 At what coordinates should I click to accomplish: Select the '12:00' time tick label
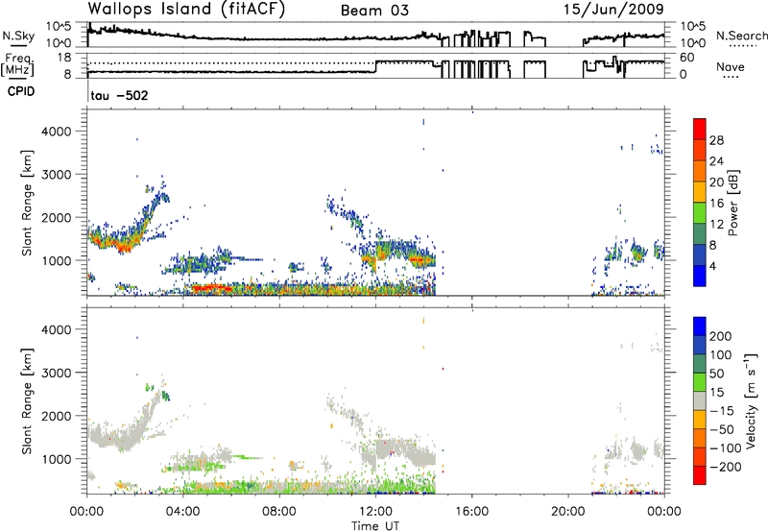pos(375,512)
